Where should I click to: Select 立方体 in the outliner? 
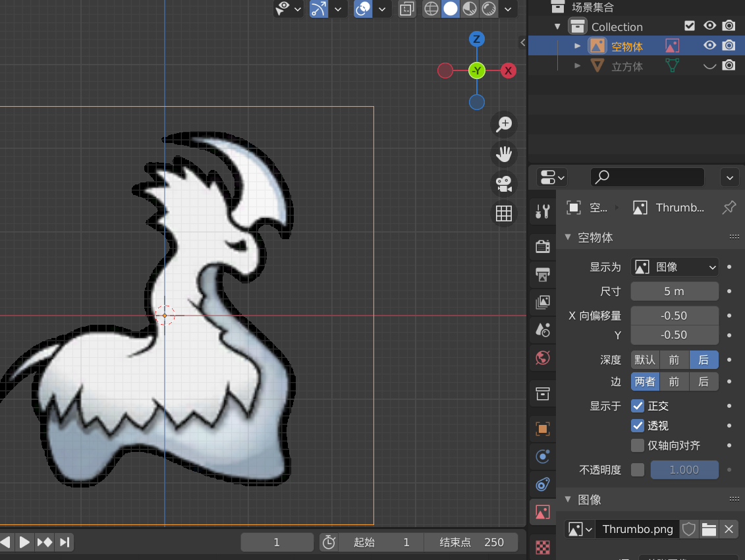[x=627, y=66]
